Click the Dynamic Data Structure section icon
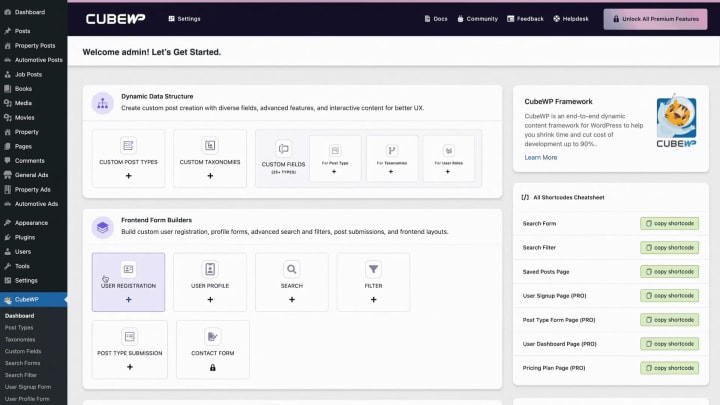The image size is (720, 405). coord(102,103)
